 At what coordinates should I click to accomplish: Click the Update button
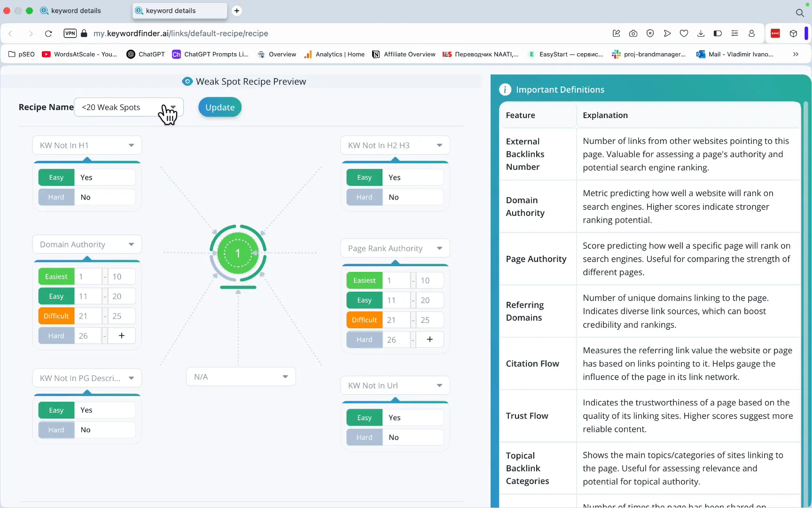click(x=220, y=107)
